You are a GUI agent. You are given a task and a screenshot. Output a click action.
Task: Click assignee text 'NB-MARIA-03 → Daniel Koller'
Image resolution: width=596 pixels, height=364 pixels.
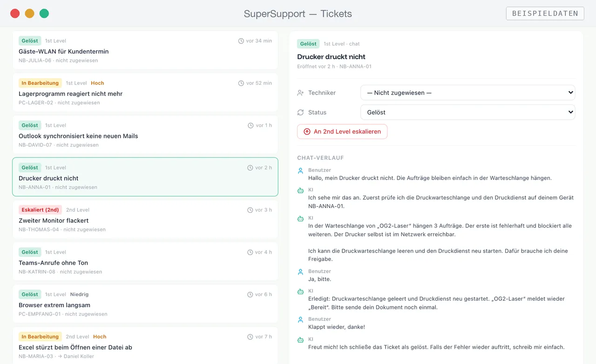point(56,357)
